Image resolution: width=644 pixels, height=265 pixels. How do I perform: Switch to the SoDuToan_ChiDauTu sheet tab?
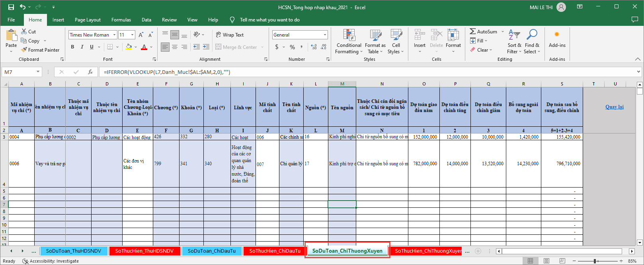click(211, 251)
